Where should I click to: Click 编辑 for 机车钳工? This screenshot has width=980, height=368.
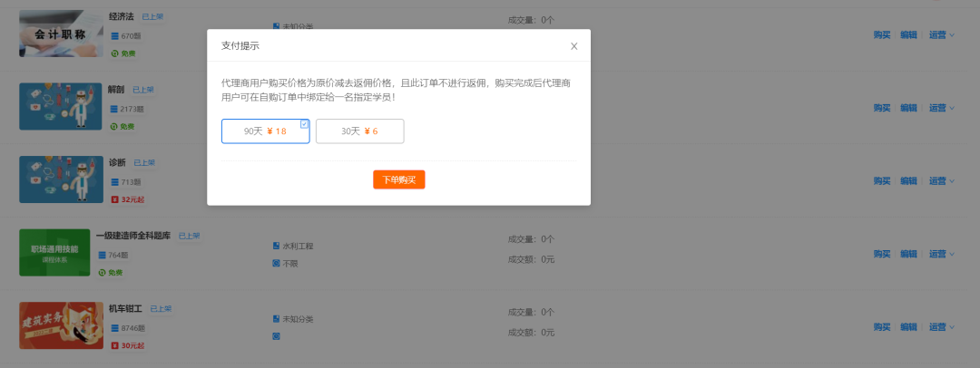click(908, 327)
